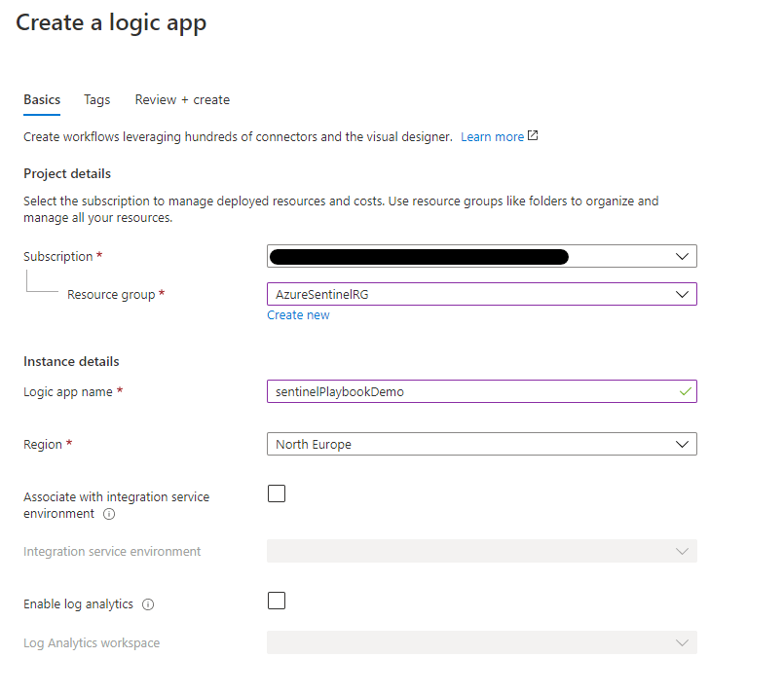
Task: Enable the log analytics checkbox
Action: click(x=277, y=601)
